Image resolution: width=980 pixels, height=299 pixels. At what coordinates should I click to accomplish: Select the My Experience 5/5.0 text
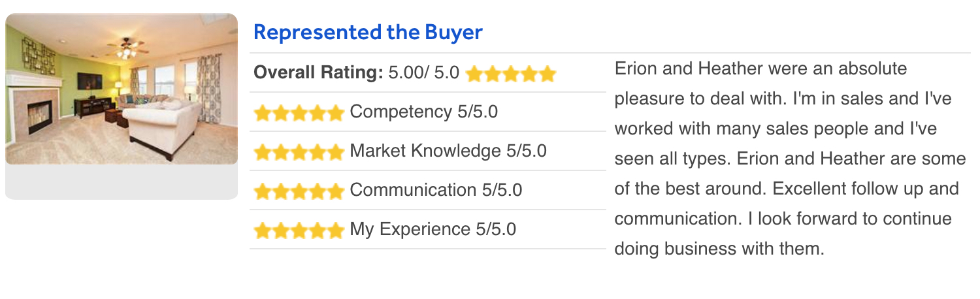coord(433,229)
